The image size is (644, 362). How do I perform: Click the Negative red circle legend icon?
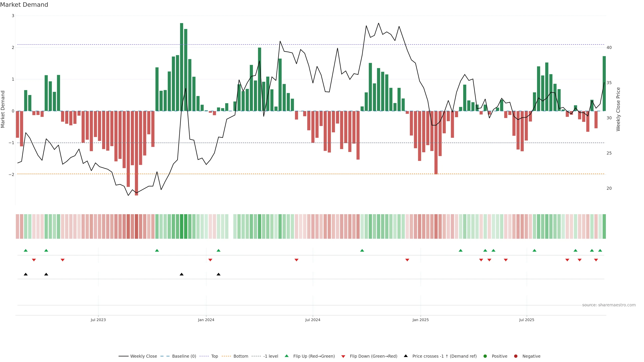coord(516,356)
